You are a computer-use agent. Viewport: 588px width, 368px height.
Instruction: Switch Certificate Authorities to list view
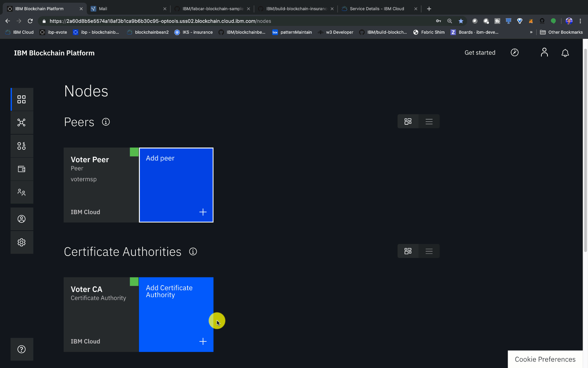(x=429, y=251)
